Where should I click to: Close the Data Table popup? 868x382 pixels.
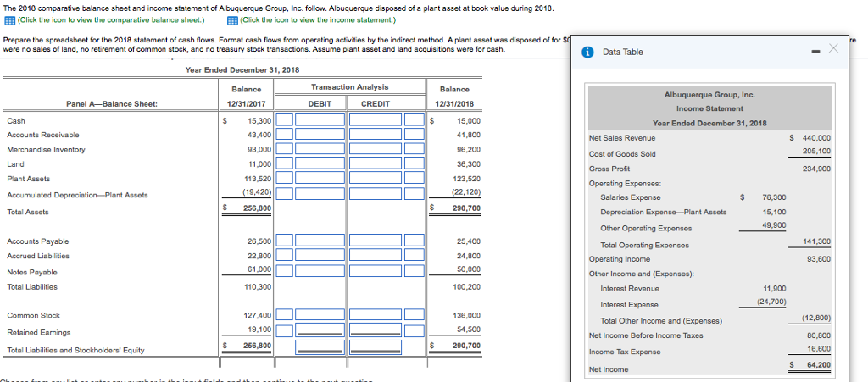pyautogui.click(x=833, y=48)
